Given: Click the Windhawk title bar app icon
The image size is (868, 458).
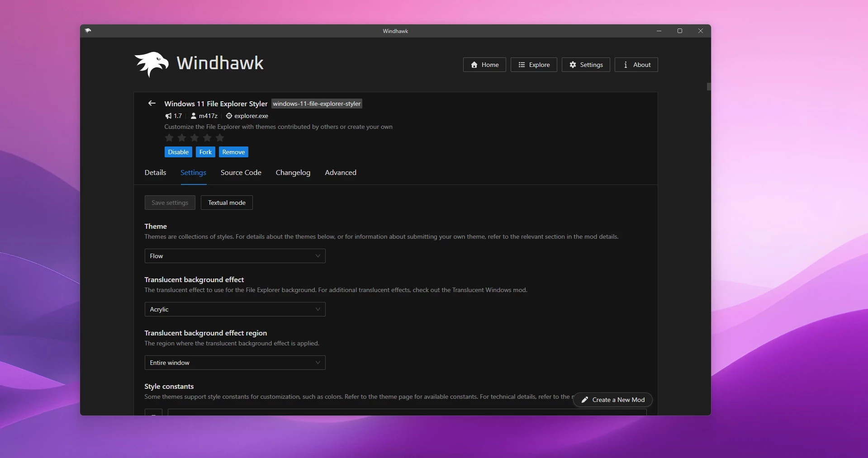Looking at the screenshot, I should pos(88,31).
